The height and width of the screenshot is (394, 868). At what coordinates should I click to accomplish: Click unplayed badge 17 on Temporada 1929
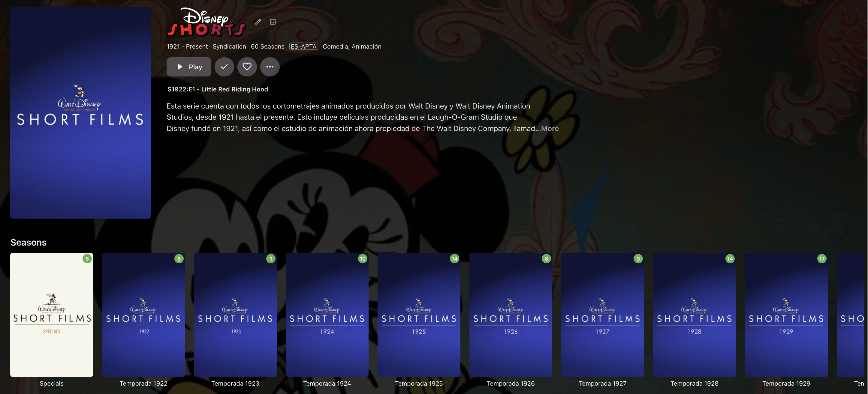(822, 259)
